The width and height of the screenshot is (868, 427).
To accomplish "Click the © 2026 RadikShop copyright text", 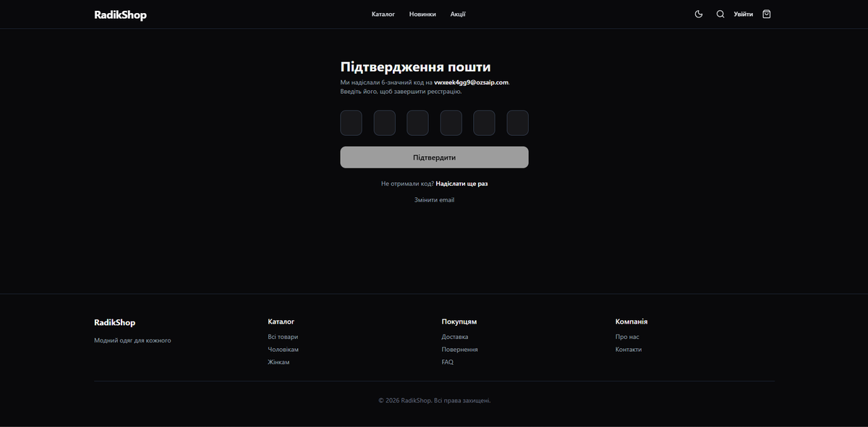I will click(435, 400).
